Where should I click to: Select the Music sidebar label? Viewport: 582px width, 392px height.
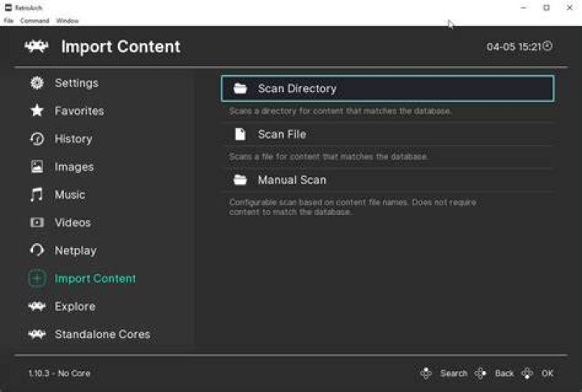tap(70, 195)
